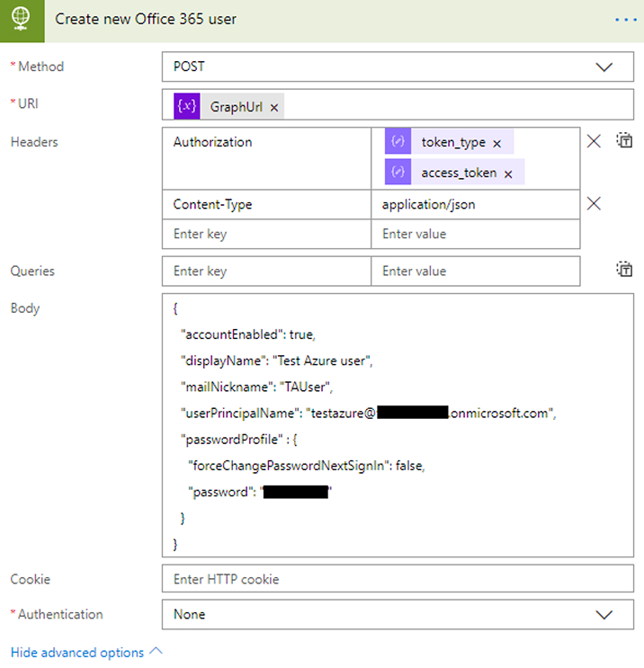Click the Cookie input field
Image resolution: width=644 pixels, height=668 pixels.
click(x=398, y=578)
